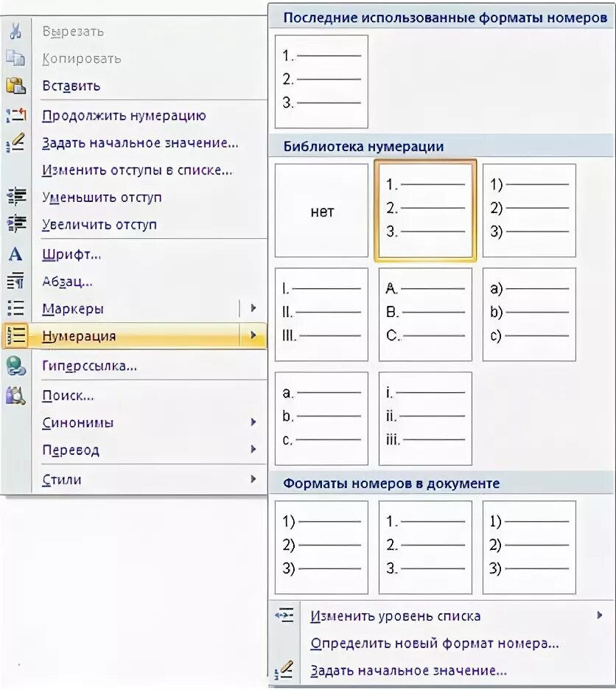The width and height of the screenshot is (616, 690).
Task: Click 'Задать начальное значение…' under 'Определить новый формат номера…'
Action: point(409,671)
